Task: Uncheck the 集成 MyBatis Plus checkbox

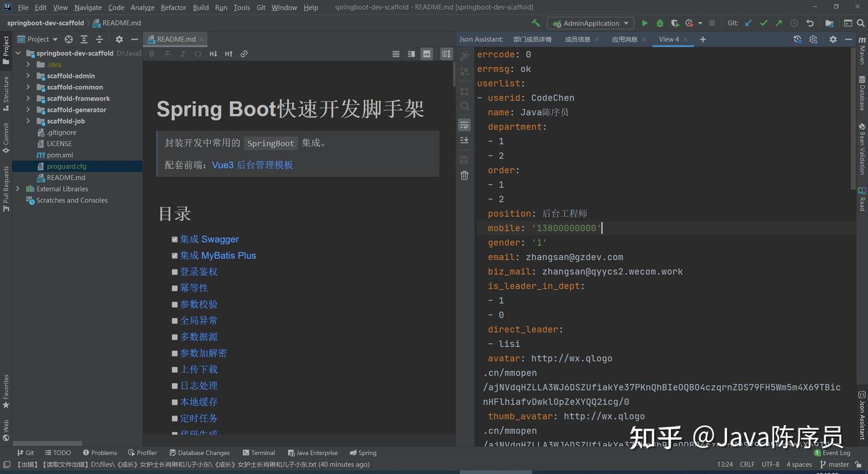Action: (175, 256)
